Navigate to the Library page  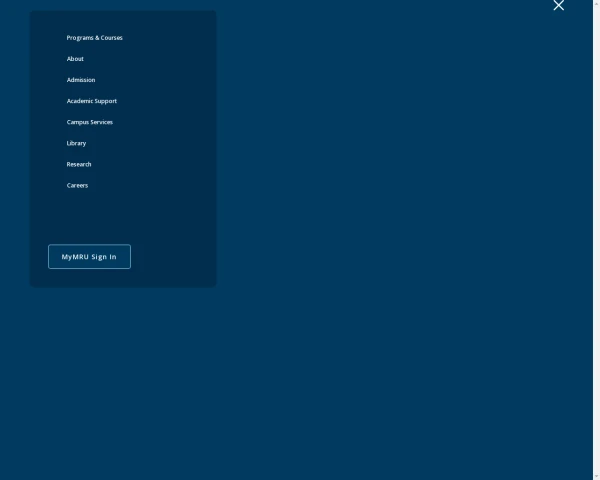point(76,143)
